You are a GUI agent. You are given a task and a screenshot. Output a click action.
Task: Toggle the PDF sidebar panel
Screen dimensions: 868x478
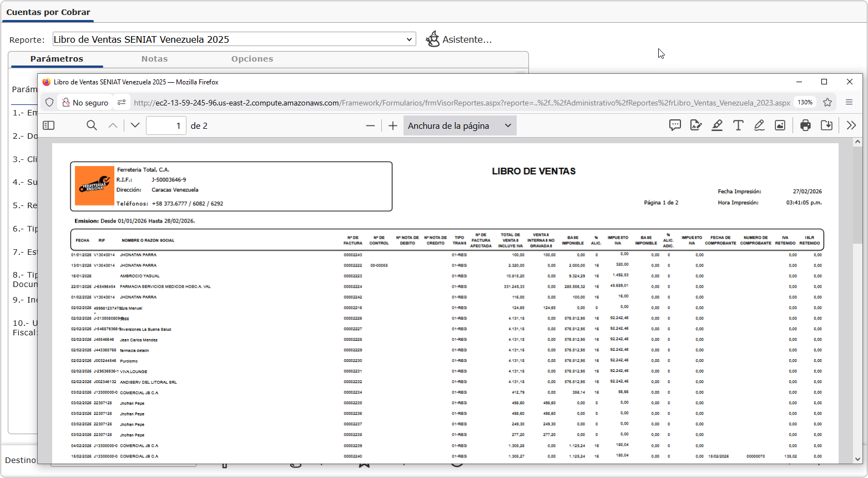49,125
